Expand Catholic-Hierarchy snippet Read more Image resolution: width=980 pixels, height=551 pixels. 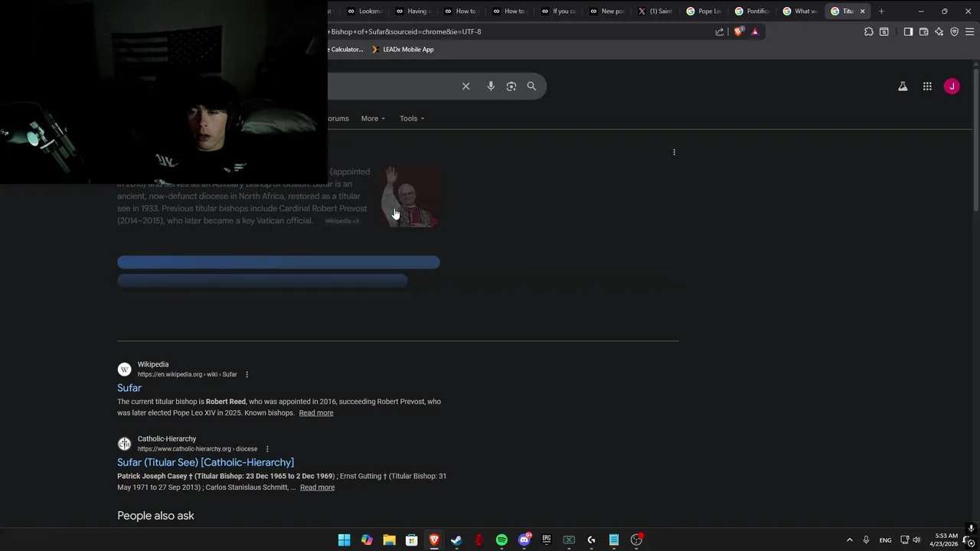click(317, 487)
